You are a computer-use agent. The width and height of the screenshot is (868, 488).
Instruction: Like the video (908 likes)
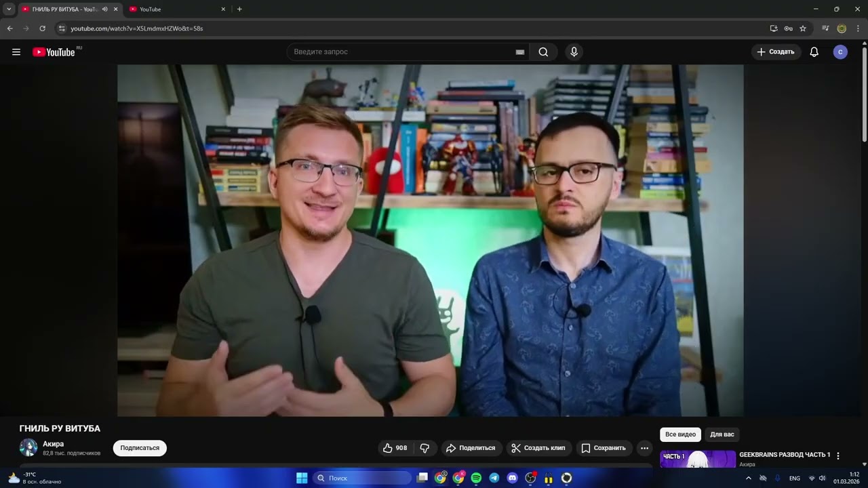(x=395, y=448)
